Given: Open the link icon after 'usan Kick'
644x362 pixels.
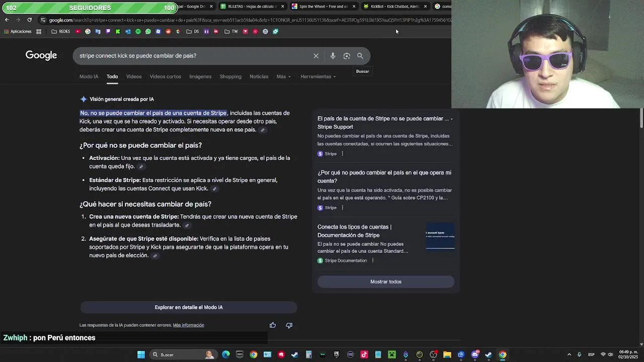Looking at the screenshot, I should point(214,189).
